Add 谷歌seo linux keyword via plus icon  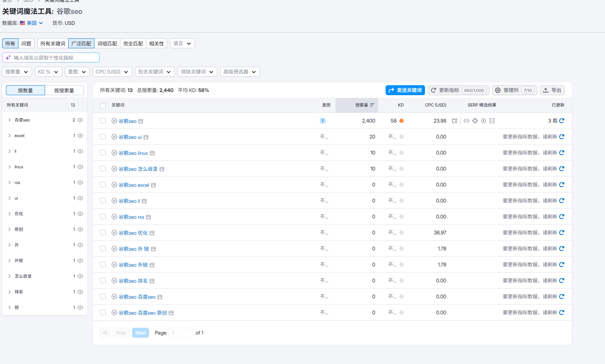click(x=114, y=153)
